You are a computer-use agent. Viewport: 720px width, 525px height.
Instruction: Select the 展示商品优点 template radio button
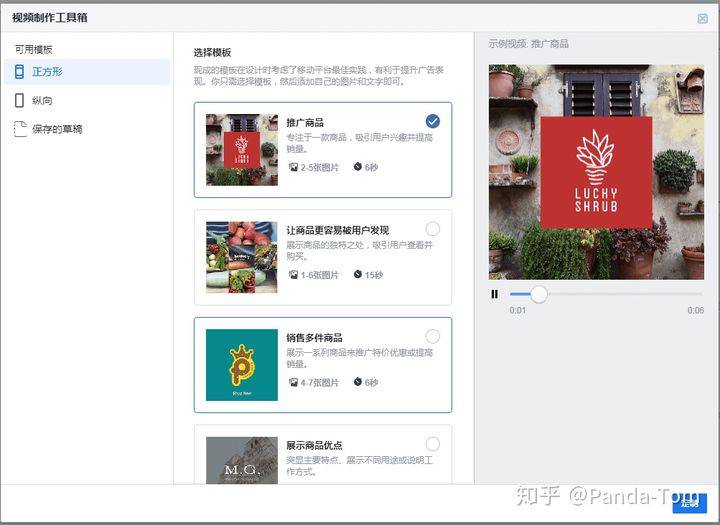pyautogui.click(x=432, y=444)
